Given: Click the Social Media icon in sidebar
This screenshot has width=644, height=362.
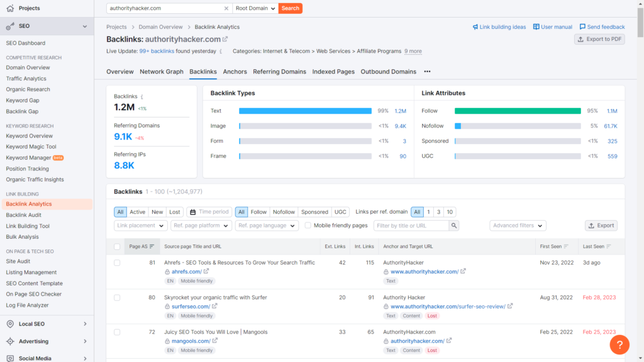Looking at the screenshot, I should [10, 358].
